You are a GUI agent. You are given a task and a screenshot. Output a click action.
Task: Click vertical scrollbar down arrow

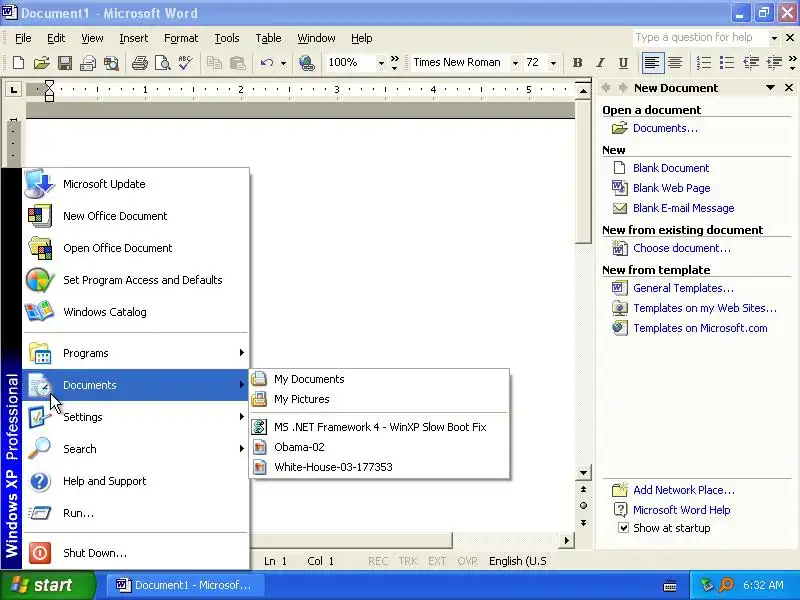coord(584,473)
